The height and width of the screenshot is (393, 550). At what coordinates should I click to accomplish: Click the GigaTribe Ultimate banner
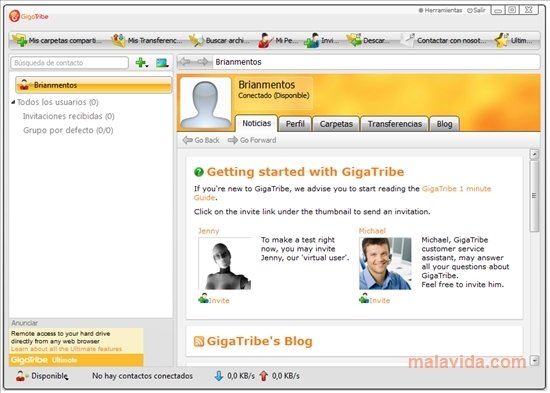(x=76, y=360)
